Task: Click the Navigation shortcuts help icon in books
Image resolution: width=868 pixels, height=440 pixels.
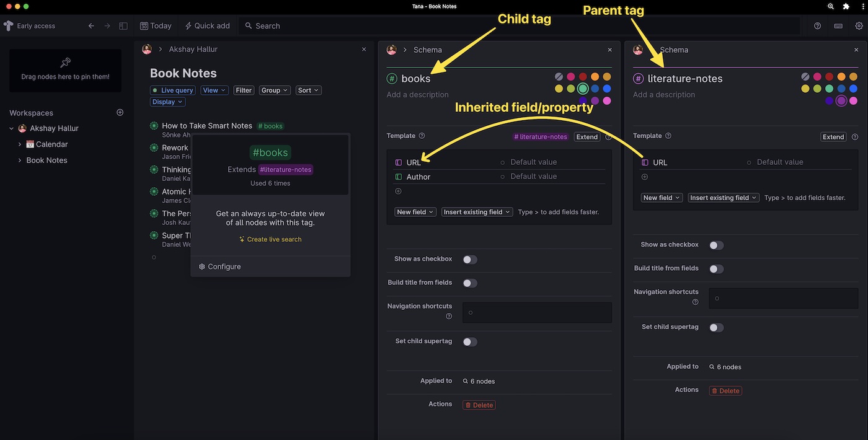Action: pyautogui.click(x=449, y=317)
